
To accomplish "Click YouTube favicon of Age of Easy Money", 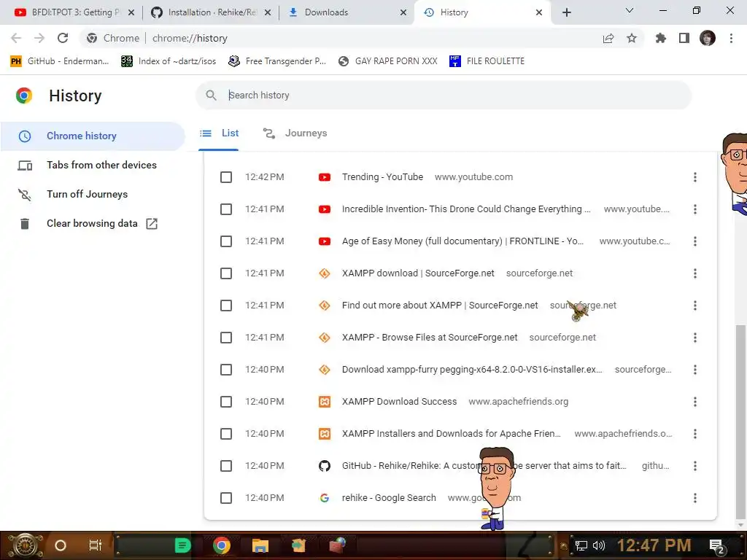I will (325, 241).
